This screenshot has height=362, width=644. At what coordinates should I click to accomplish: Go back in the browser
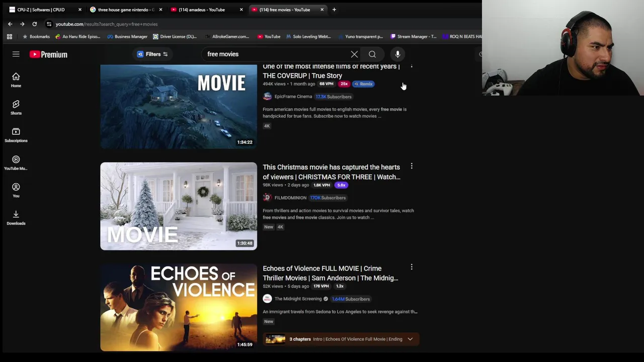[10, 24]
